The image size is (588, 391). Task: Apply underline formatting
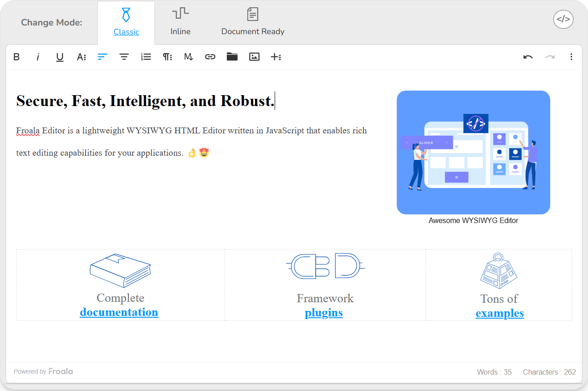tap(60, 56)
